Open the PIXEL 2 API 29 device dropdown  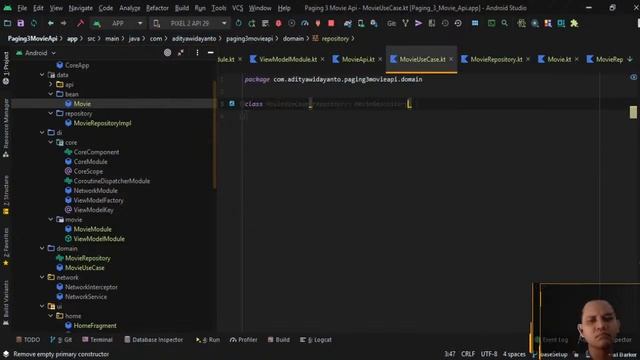190,23
